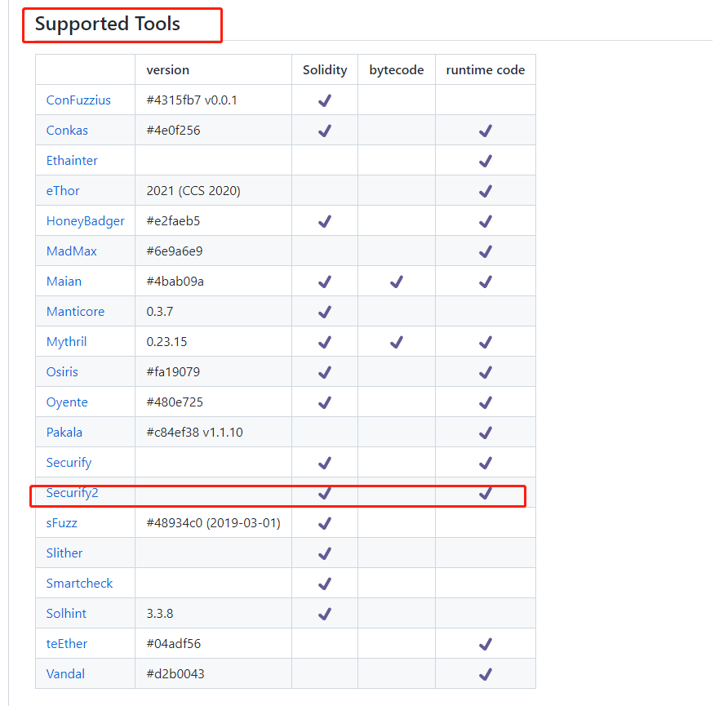Click the Solidity column header
The width and height of the screenshot is (728, 706).
point(324,69)
